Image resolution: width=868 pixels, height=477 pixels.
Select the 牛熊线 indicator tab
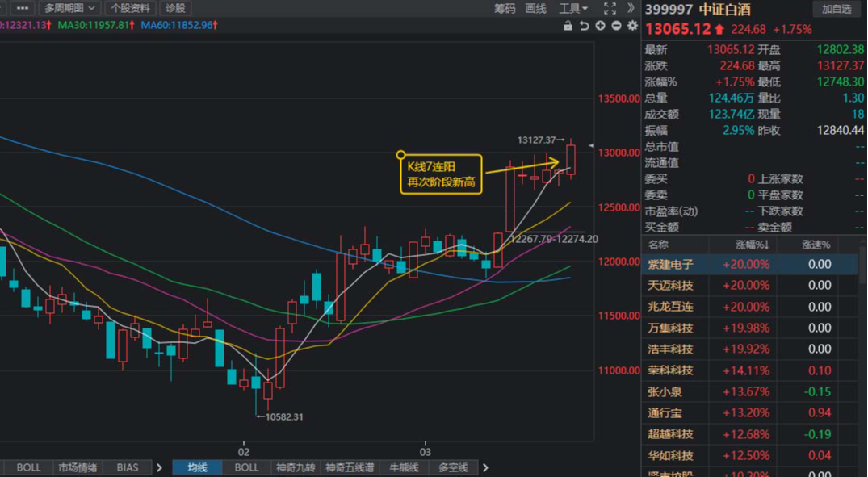(404, 467)
